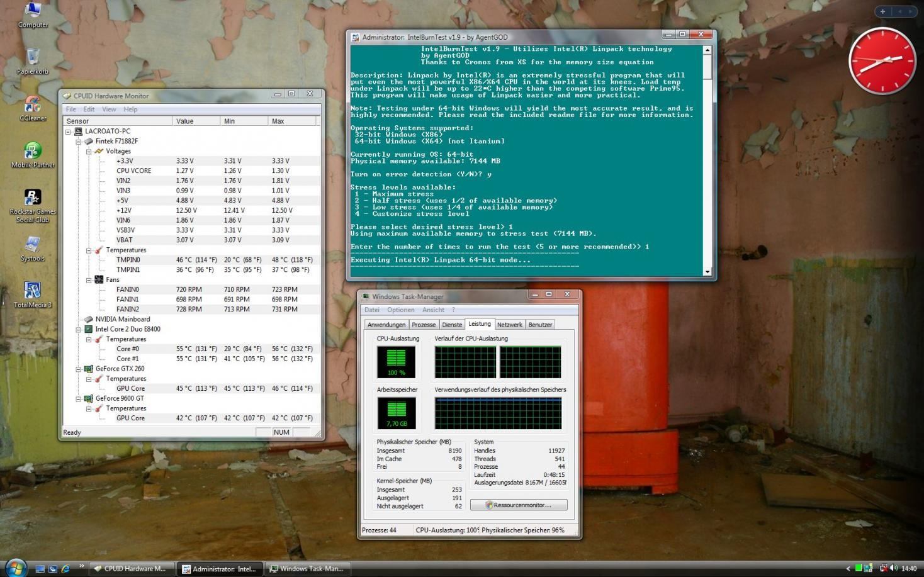Viewport: 924px width, 577px height.
Task: Open the File menu in Hardware Monitor
Action: (71, 109)
